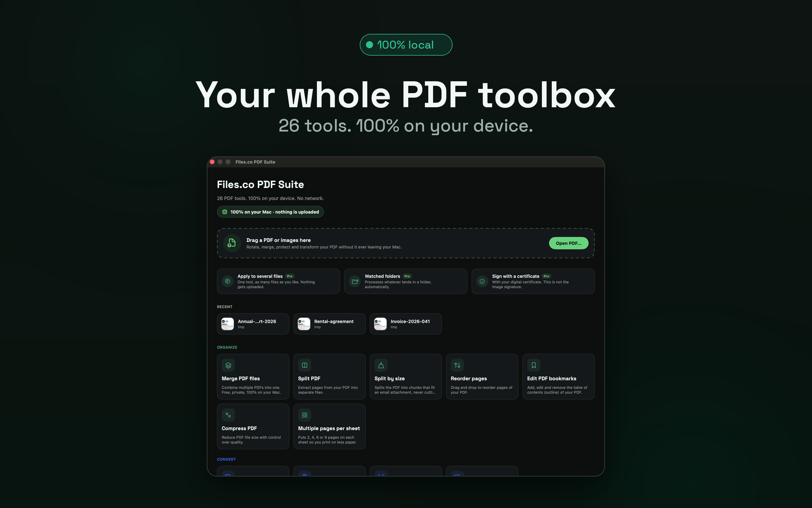Image resolution: width=812 pixels, height=508 pixels.
Task: Click the Watched folders folder icon
Action: [355, 281]
